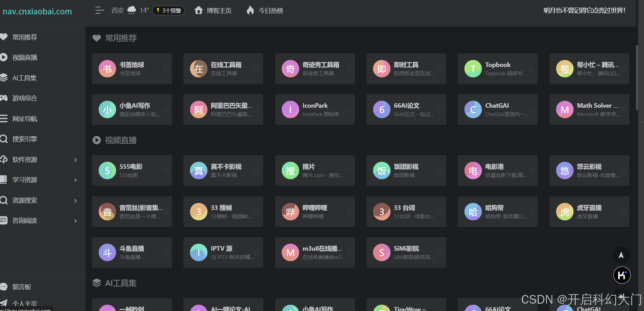Screen dimensions: 644x311
Task: Expand the 学习资源 submenu arrow
Action: 76,180
